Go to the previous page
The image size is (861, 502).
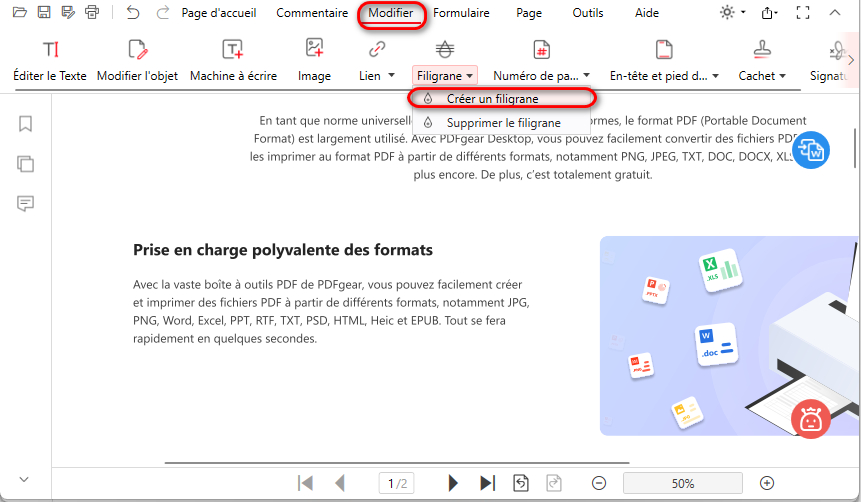pyautogui.click(x=340, y=483)
